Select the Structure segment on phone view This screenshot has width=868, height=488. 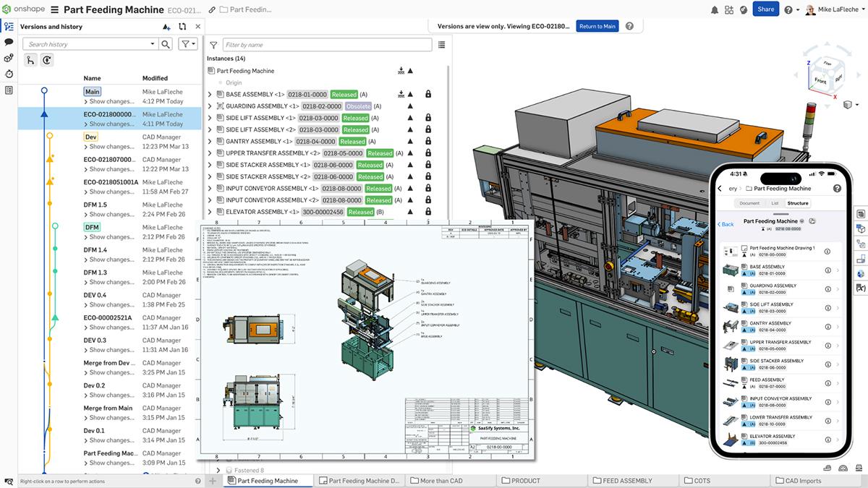798,203
